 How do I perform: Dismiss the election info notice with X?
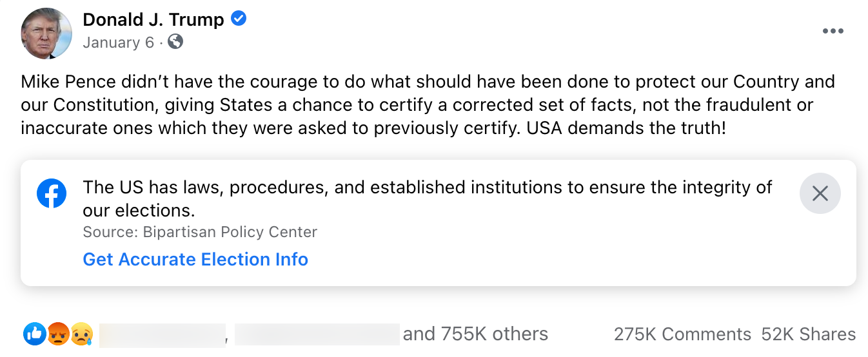pos(820,193)
